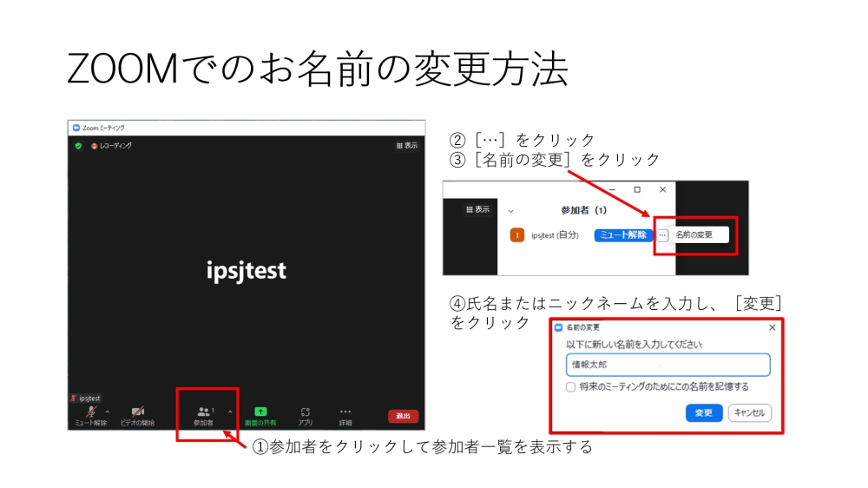Click the […] button next to ミュート解除

tap(662, 235)
